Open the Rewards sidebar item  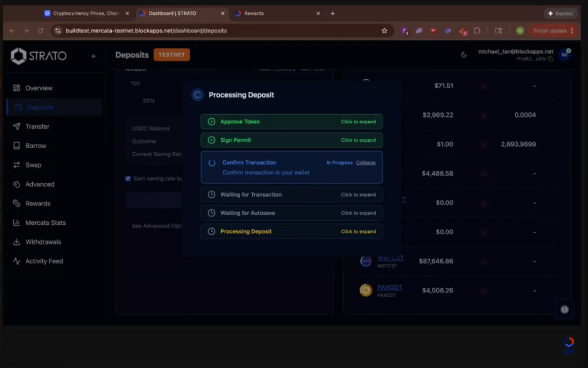tap(38, 204)
